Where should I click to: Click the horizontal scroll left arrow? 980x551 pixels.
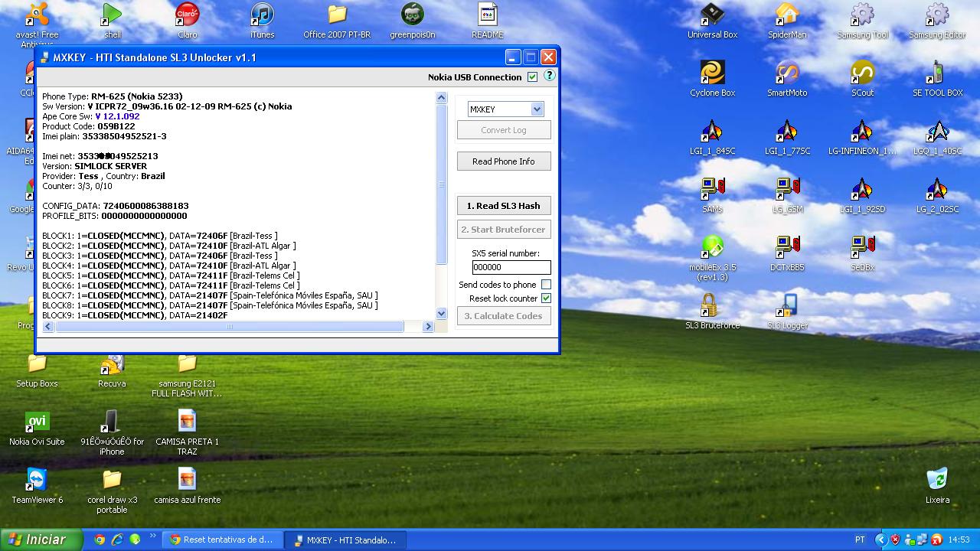click(48, 326)
